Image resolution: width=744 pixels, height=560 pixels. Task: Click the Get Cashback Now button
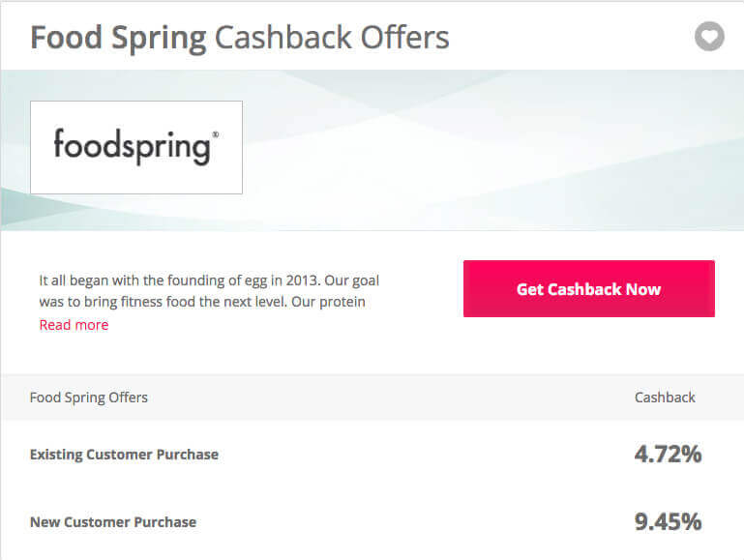point(589,289)
